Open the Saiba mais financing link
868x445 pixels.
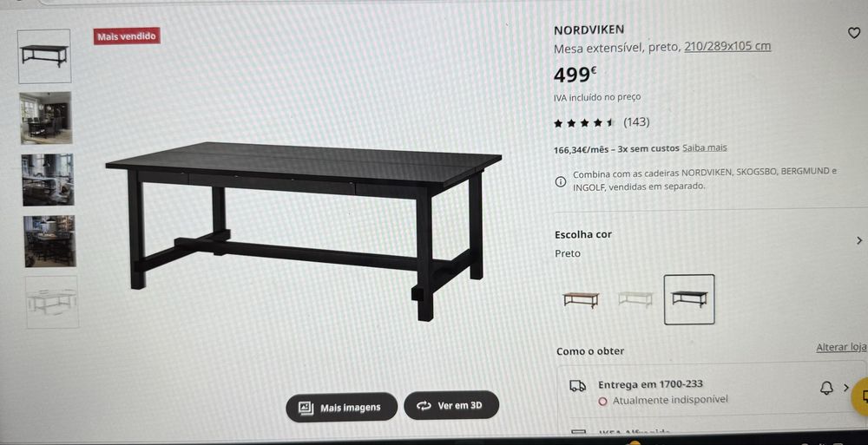[704, 147]
